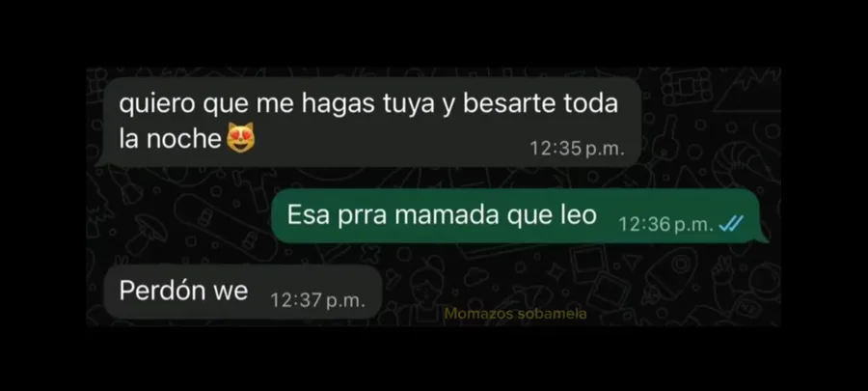Select the 'quiero que me hagas tuya' message bubble
This screenshot has height=391, width=868.
371,122
